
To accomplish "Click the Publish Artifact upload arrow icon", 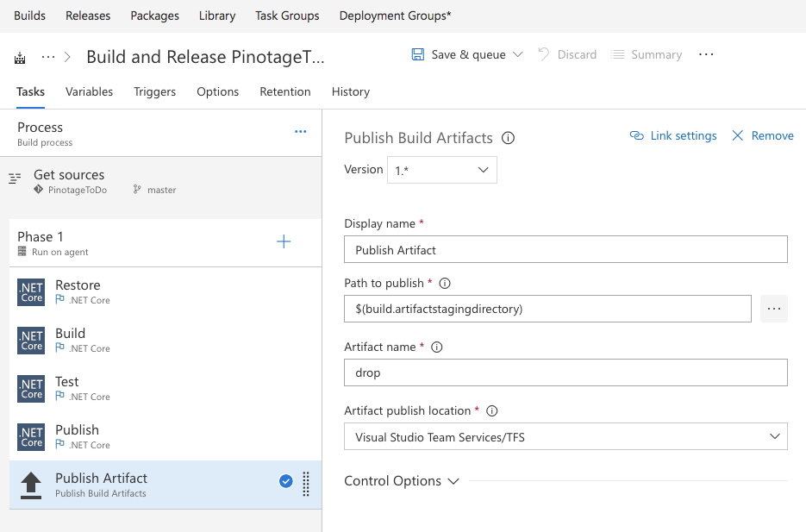I will point(31,485).
